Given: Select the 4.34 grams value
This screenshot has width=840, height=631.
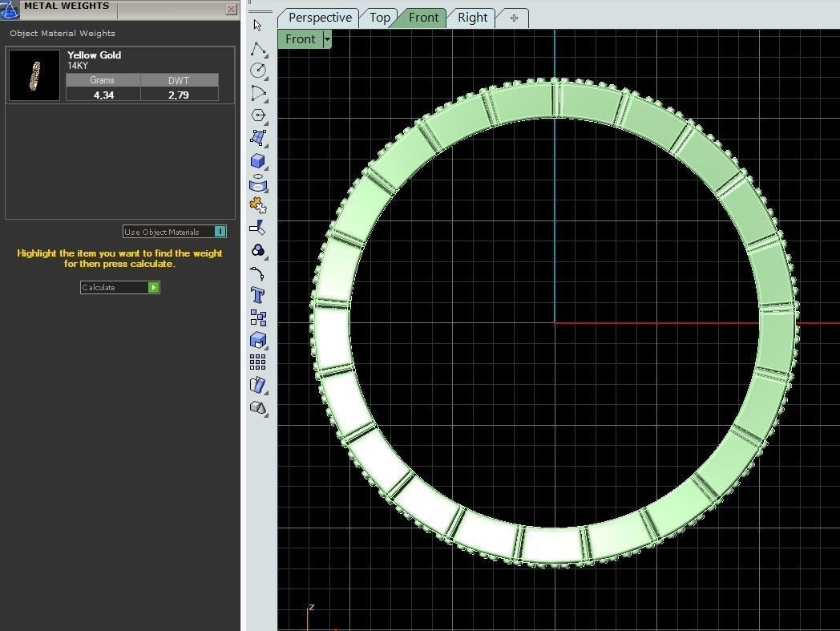Looking at the screenshot, I should coord(103,95).
